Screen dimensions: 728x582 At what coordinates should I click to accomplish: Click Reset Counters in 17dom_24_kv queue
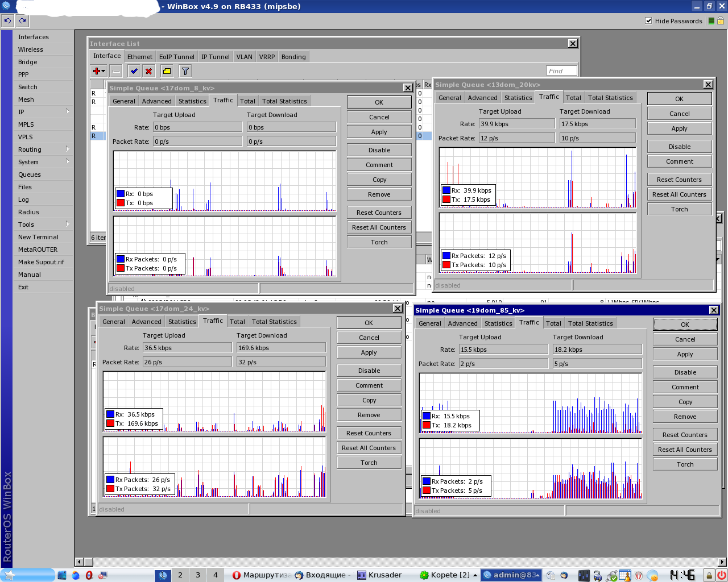point(369,433)
